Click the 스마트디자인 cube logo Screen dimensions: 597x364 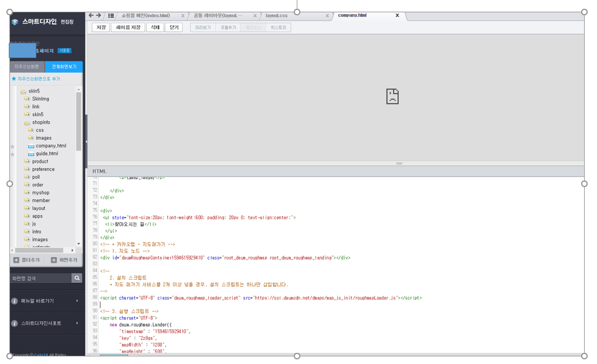tap(15, 22)
